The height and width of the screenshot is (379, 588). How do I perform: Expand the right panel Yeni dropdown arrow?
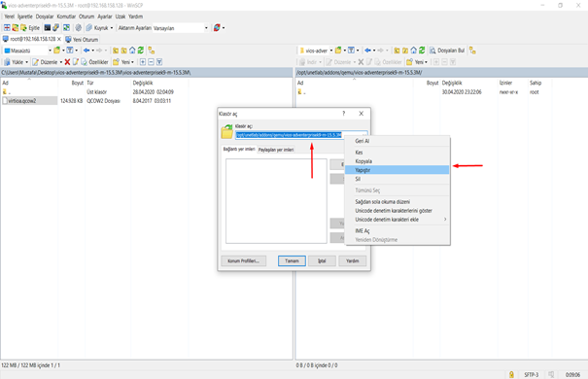click(426, 62)
